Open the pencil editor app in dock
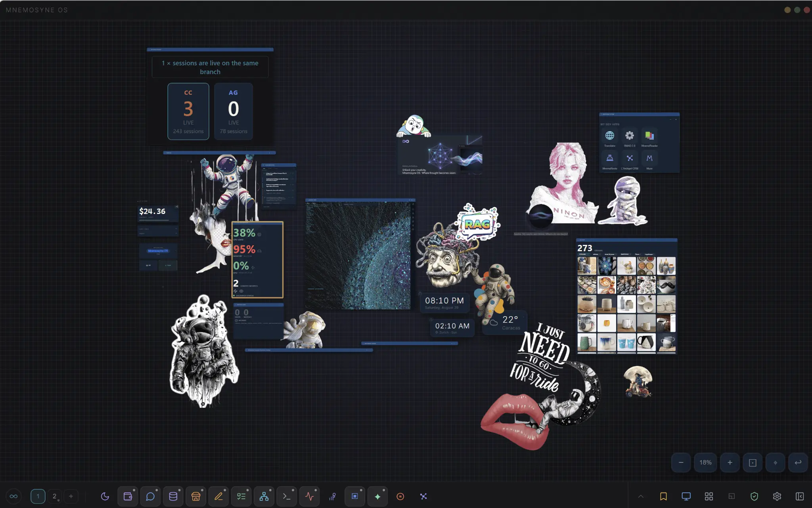812x508 pixels. [x=218, y=496]
